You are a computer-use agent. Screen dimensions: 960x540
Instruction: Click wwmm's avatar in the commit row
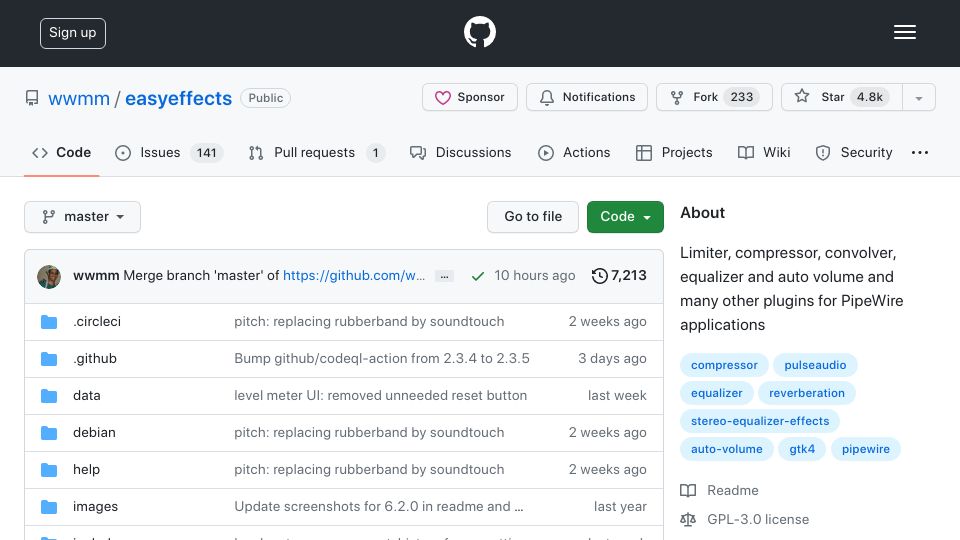[x=49, y=277]
